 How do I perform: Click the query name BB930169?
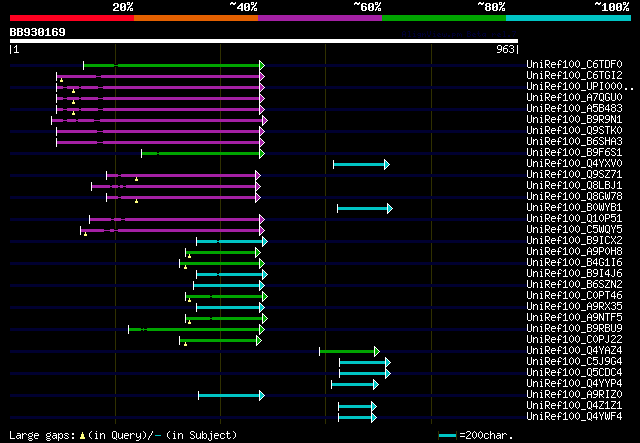click(x=38, y=32)
